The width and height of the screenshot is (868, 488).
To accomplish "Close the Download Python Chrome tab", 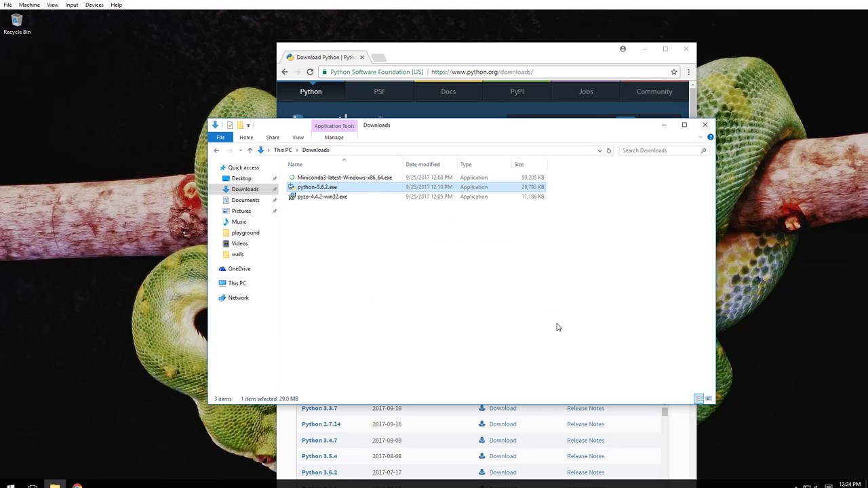I will pyautogui.click(x=361, y=57).
